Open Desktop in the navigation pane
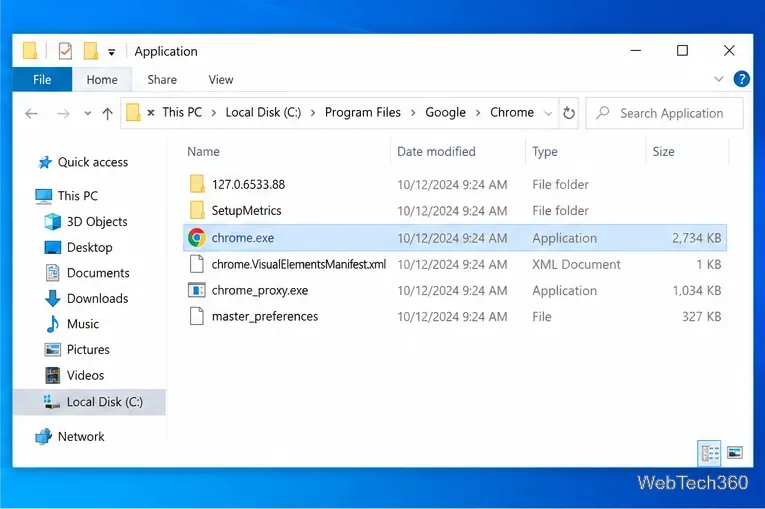This screenshot has width=765, height=509. [90, 247]
